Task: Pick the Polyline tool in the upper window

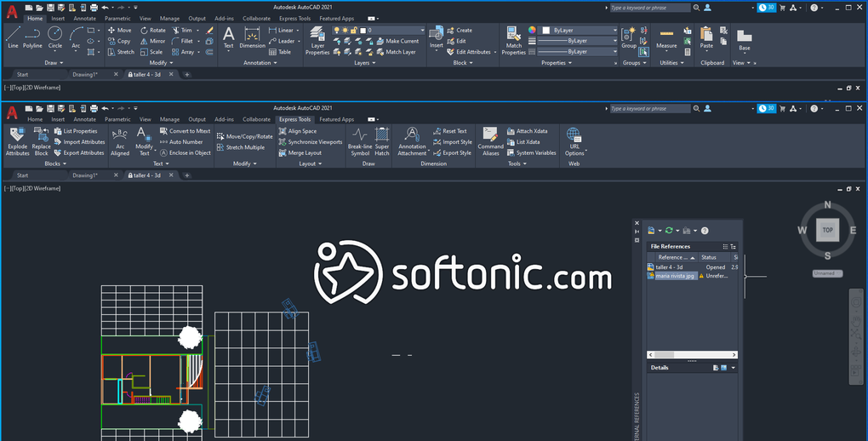Action: click(x=32, y=37)
